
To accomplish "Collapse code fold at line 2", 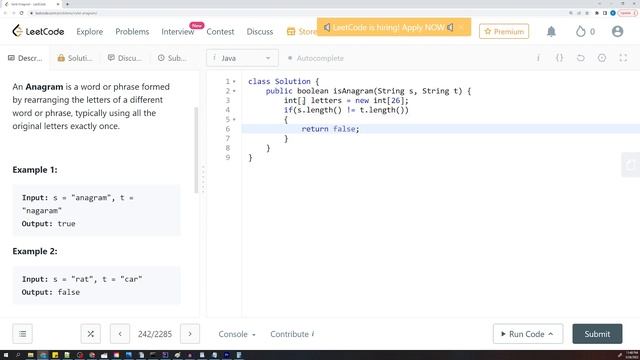I will coord(234,91).
